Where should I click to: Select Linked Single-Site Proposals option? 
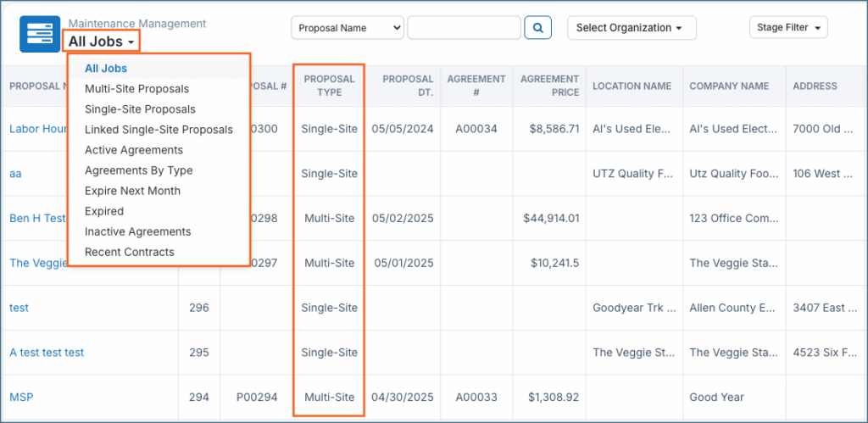tap(159, 130)
